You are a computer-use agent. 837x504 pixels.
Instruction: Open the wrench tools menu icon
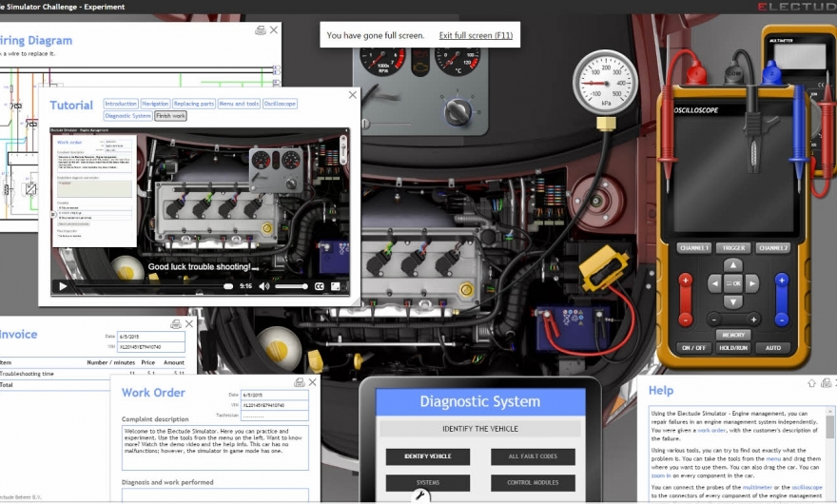pyautogui.click(x=418, y=494)
